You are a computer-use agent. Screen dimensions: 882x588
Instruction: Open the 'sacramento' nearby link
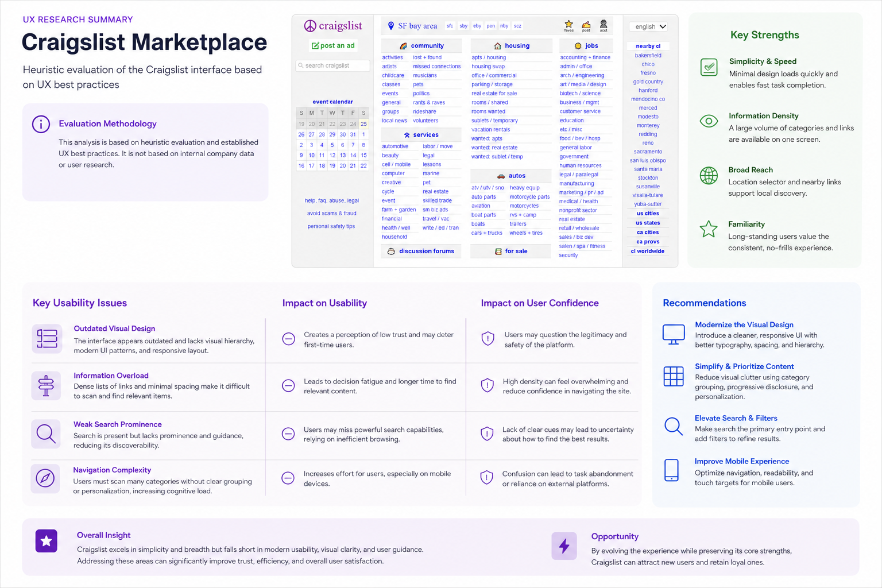[x=648, y=152]
